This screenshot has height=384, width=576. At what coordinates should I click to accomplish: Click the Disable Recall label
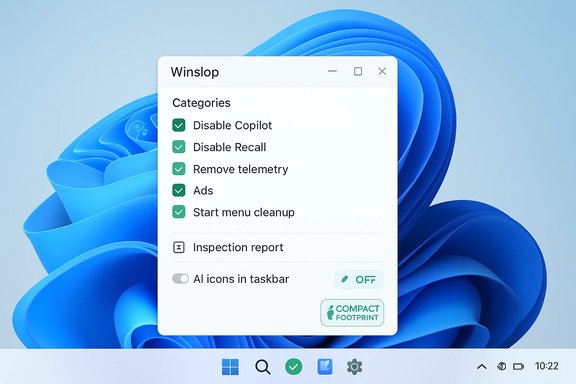[230, 147]
